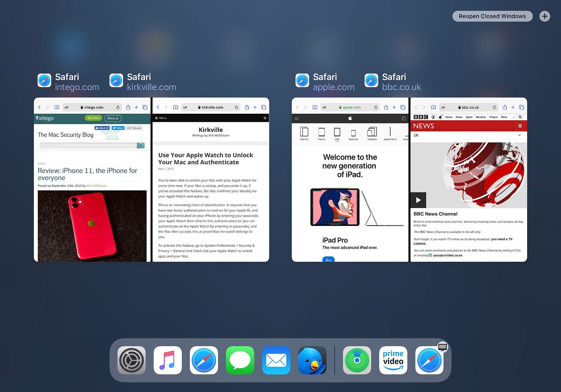The width and height of the screenshot is (561, 392).
Task: Open the Intego Menu dropdown
Action: click(113, 118)
